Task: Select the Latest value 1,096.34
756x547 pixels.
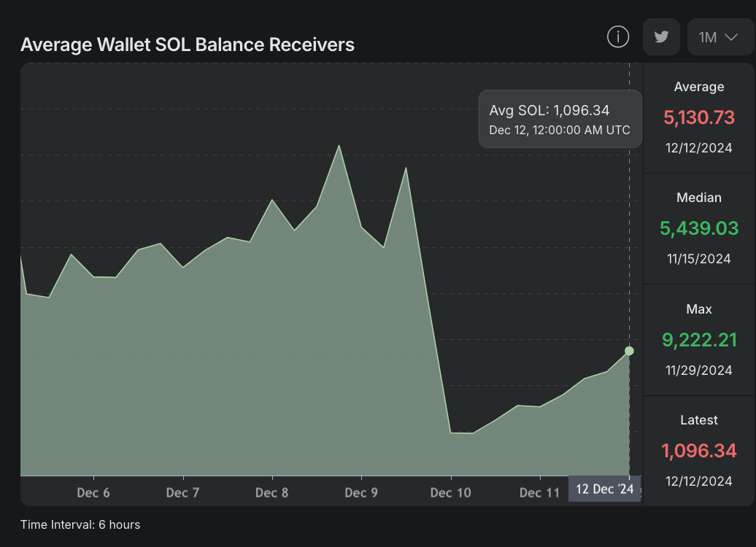Action: [698, 451]
